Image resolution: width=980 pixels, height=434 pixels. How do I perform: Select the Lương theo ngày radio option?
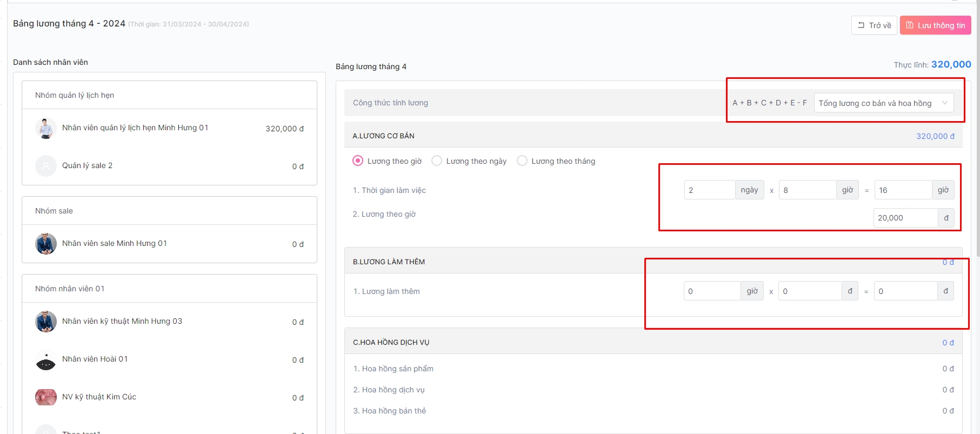437,161
